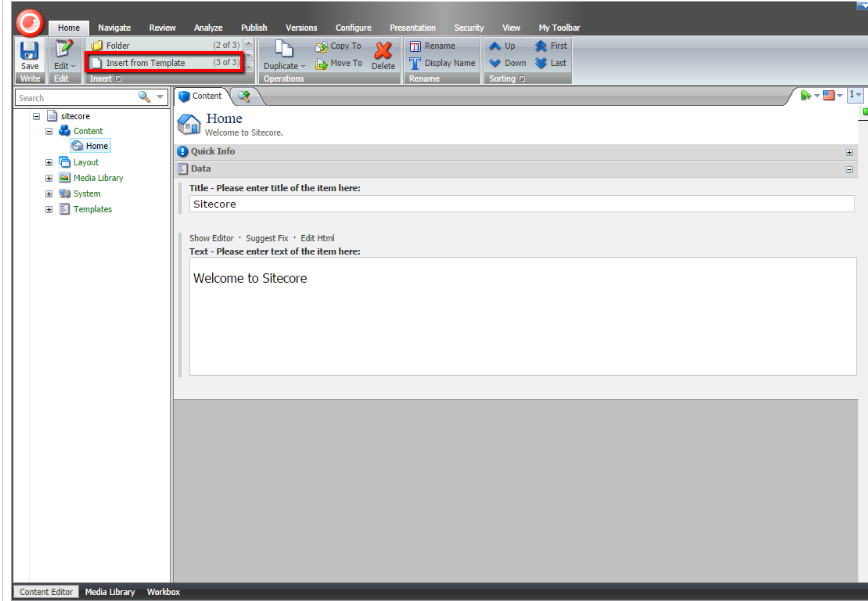Switch to the Home ribbon tab
This screenshot has width=868, height=601.
tap(69, 28)
